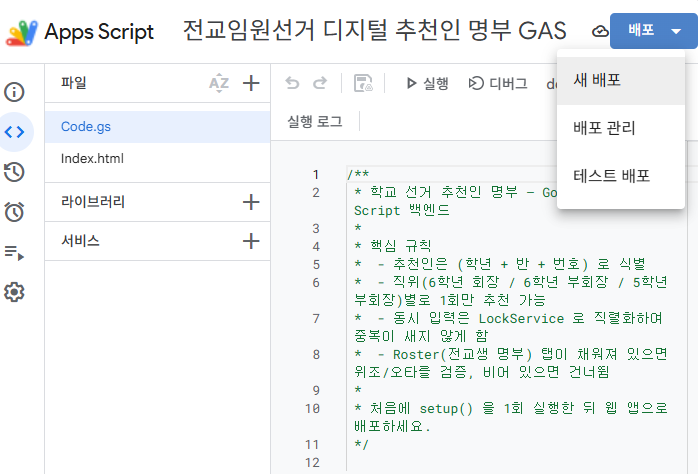Open project history icon in sidebar
Screen dimensions: 698x474
click(x=14, y=172)
